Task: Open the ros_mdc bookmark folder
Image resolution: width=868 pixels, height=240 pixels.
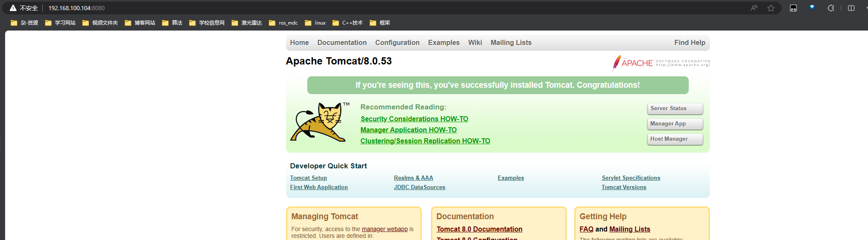Action: pyautogui.click(x=283, y=23)
